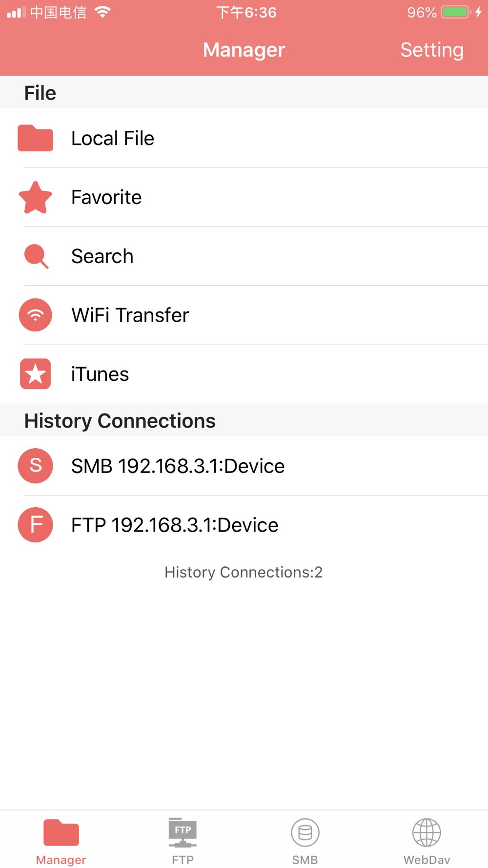The height and width of the screenshot is (868, 488).
Task: Open Setting in the top bar
Action: [432, 50]
